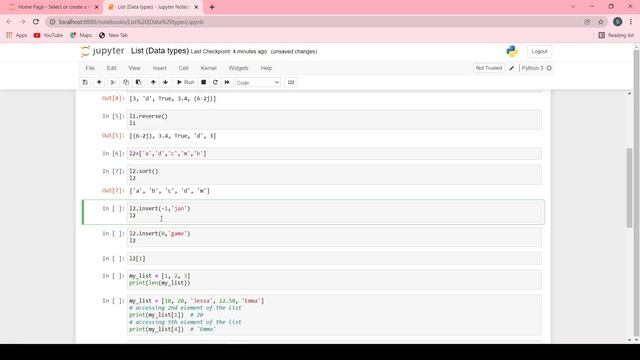The height and width of the screenshot is (360, 640).
Task: Open the Cell menu
Action: (x=183, y=68)
